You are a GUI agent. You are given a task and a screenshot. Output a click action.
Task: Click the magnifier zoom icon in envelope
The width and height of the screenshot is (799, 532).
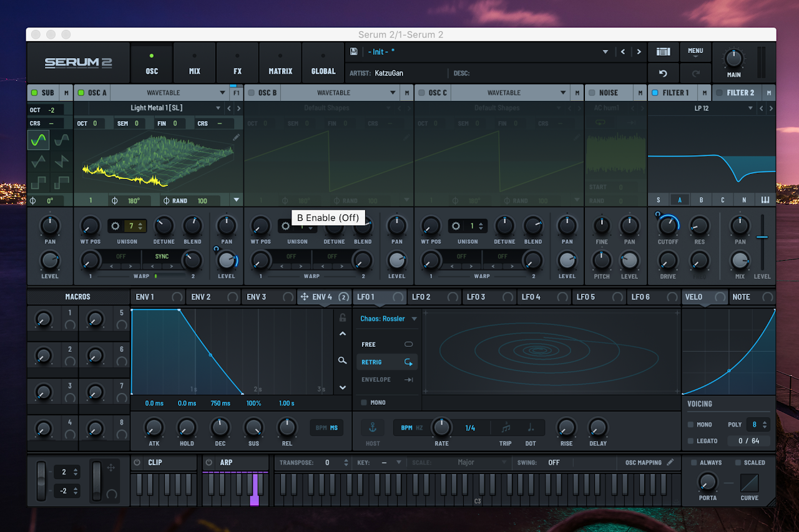(342, 360)
